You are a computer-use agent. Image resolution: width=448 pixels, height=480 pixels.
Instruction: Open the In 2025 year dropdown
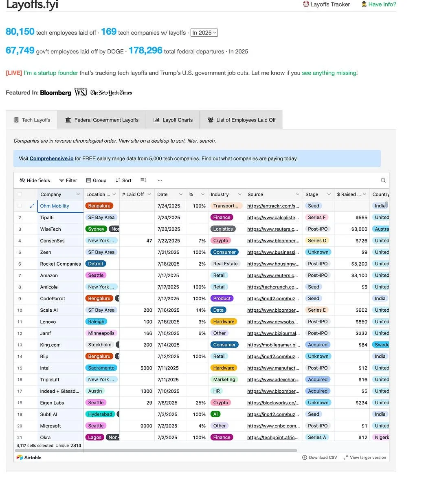tap(204, 33)
